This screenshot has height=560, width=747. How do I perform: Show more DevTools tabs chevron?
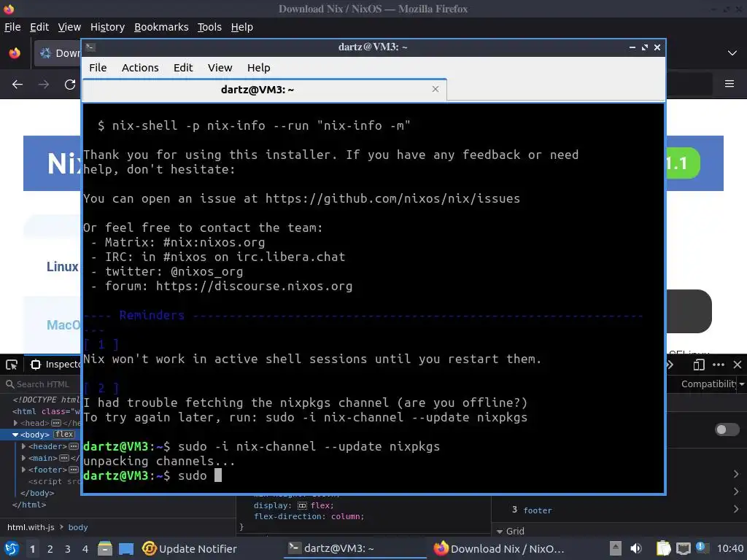click(670, 365)
